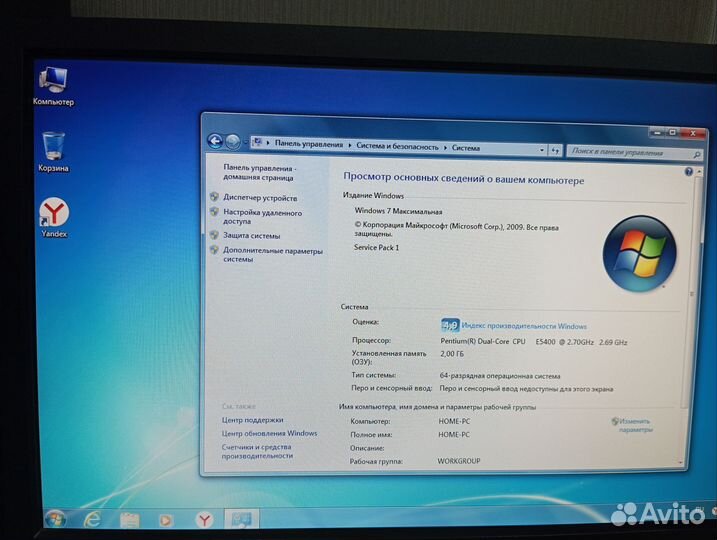Expand arrow after Система и безопасность breadcrumb
The image size is (717, 540).
pos(445,148)
